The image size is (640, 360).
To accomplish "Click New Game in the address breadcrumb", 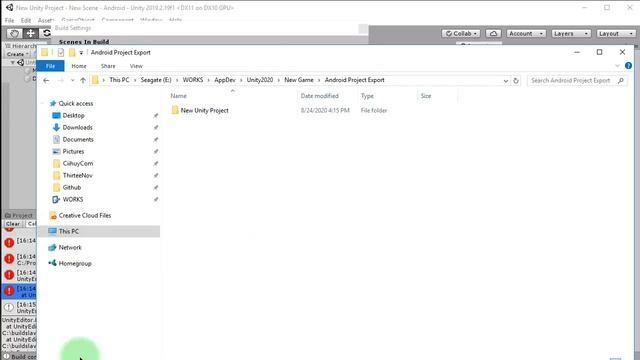I will click(299, 80).
